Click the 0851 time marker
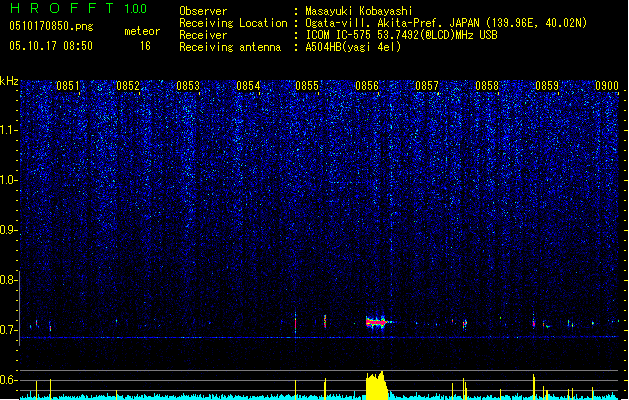Image resolution: width=629 pixels, height=400 pixels. 68,86
